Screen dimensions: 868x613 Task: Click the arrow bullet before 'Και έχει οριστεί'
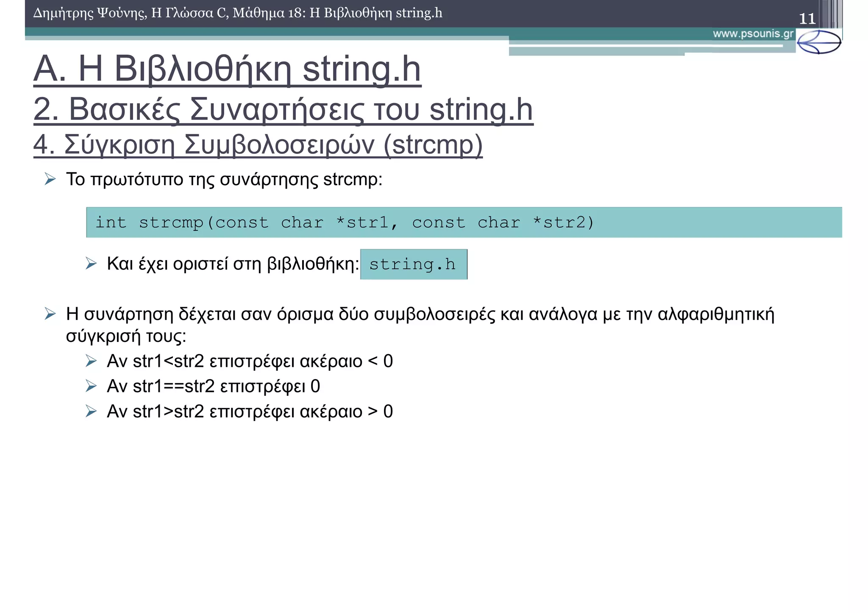coord(91,264)
